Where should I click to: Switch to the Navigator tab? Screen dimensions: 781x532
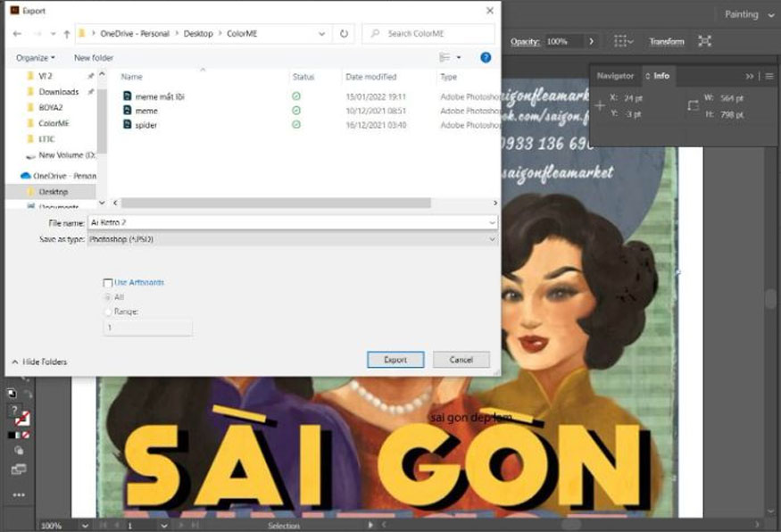click(615, 76)
